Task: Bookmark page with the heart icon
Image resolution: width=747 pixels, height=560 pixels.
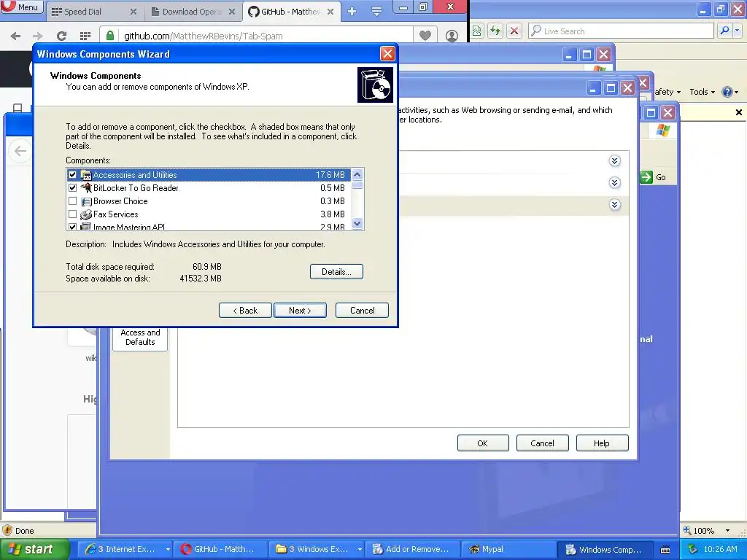Action: 425,35
